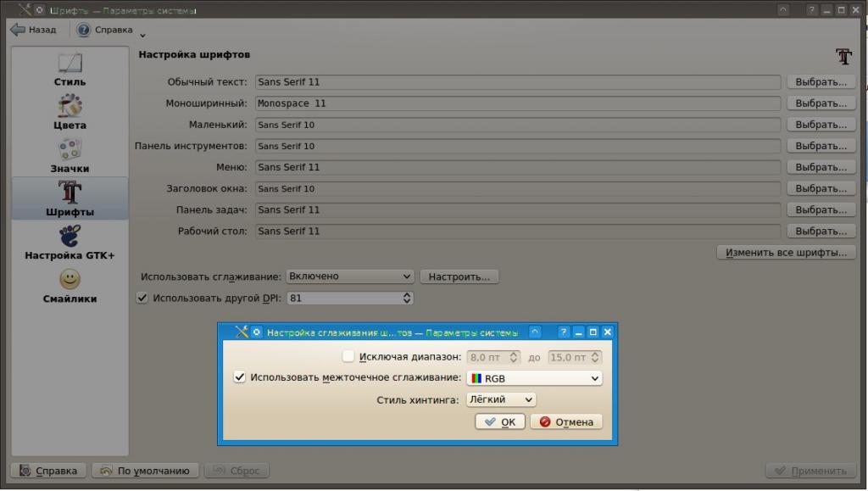Click the RGB color stripes icon

click(x=476, y=378)
